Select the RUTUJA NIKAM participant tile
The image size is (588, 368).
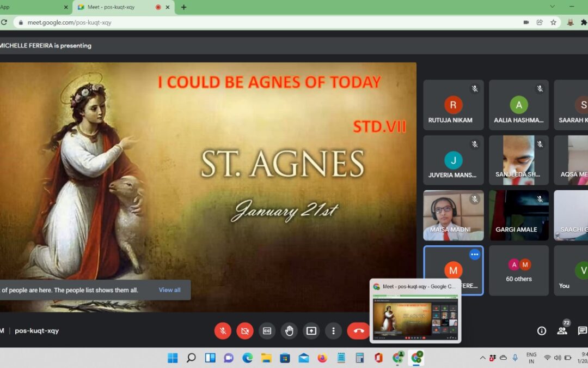coord(454,105)
